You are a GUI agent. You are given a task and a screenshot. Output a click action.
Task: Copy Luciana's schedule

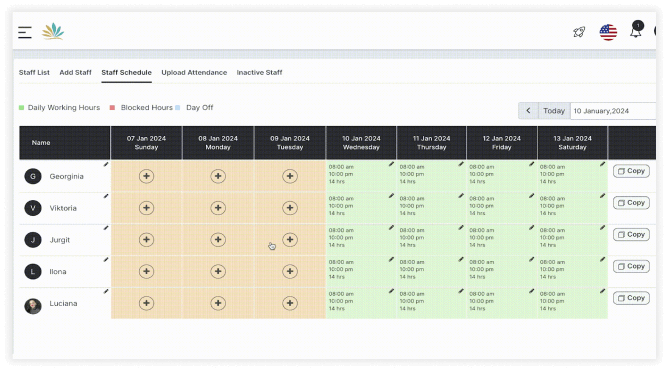coord(631,298)
